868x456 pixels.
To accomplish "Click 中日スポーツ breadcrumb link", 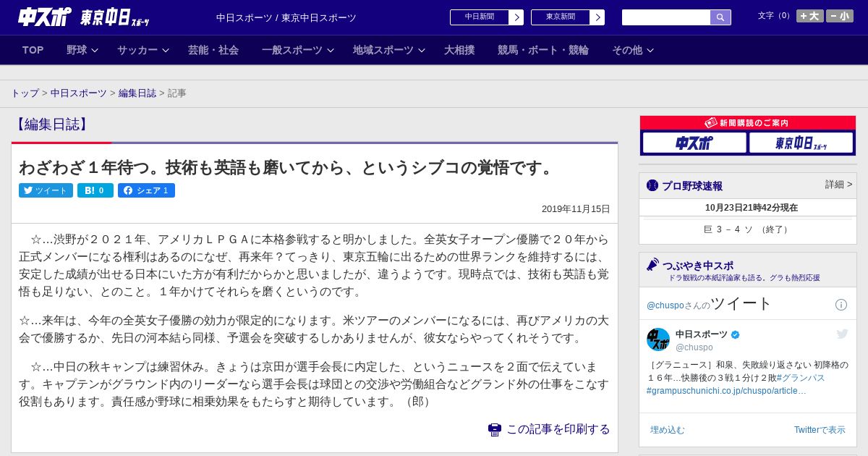I will [79, 93].
